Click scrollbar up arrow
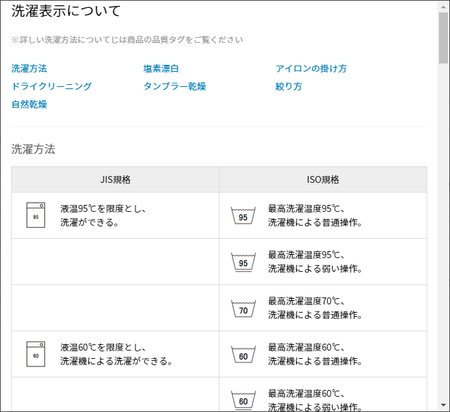Image resolution: width=450 pixels, height=412 pixels. point(443,7)
